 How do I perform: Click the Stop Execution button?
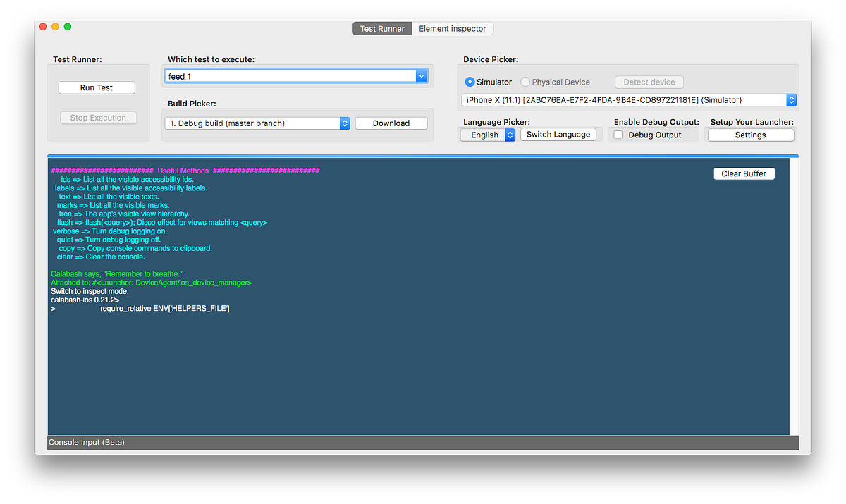(98, 117)
